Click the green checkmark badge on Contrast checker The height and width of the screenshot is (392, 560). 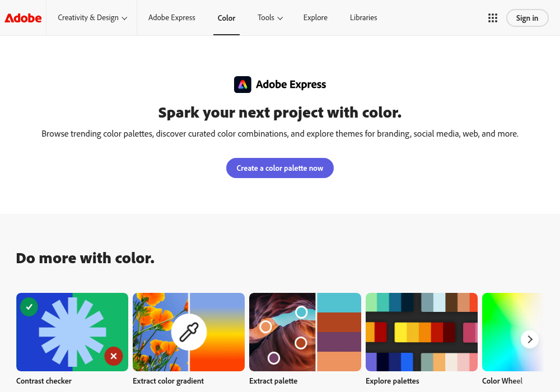point(29,307)
